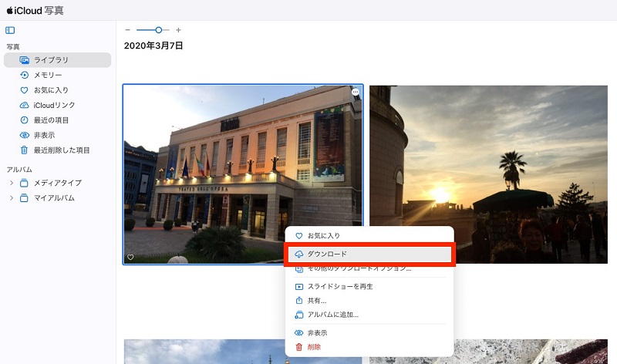Choose スライドショーを再生 in the menu
The image size is (617, 364).
(x=369, y=286)
